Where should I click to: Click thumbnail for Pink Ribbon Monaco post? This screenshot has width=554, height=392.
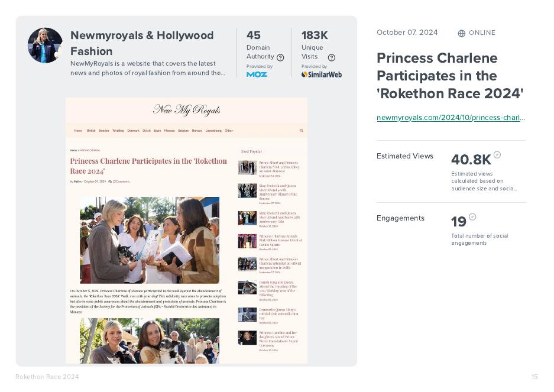pyautogui.click(x=247, y=241)
